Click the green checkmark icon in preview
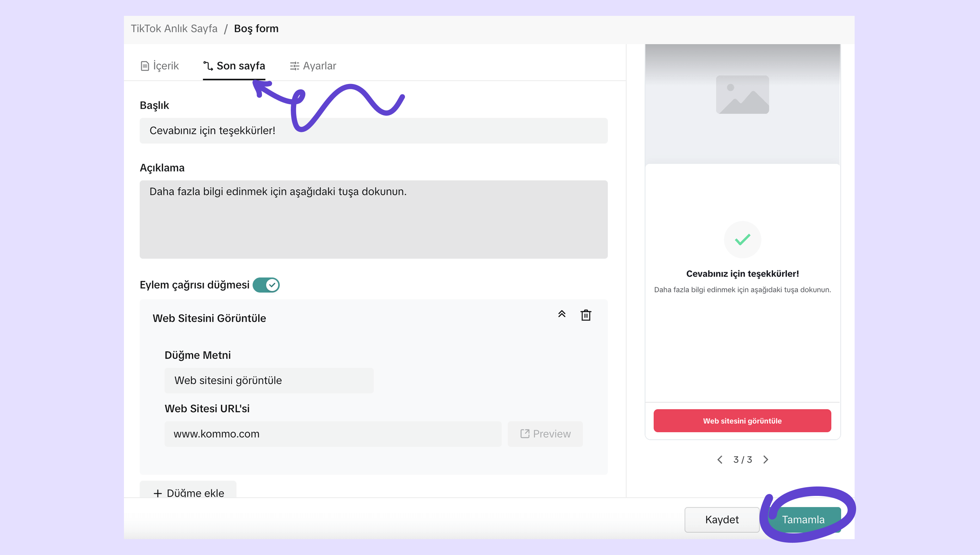Viewport: 980px width, 555px height. pyautogui.click(x=742, y=240)
